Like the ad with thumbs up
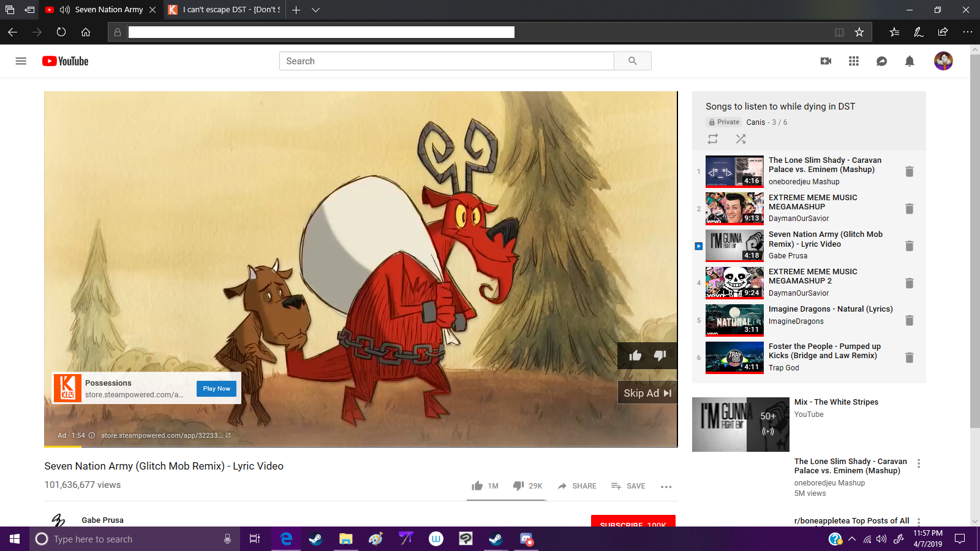Screen dimensions: 980x551 (x=635, y=356)
